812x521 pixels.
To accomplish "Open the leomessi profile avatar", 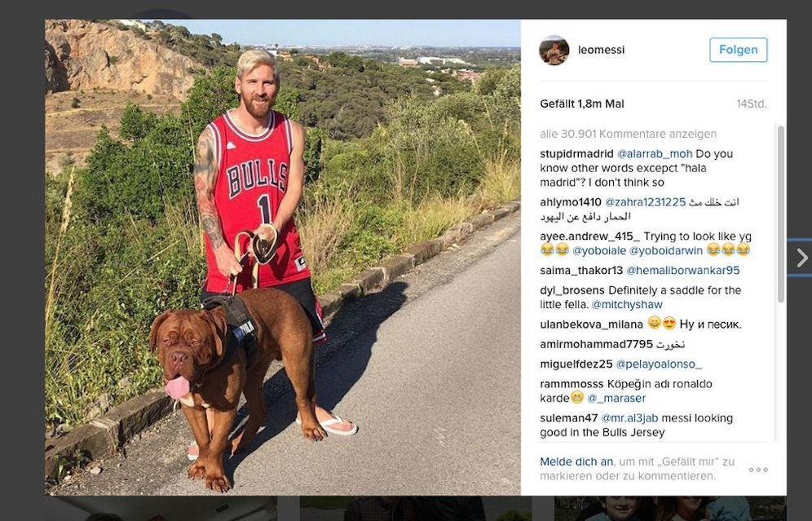I will click(554, 51).
